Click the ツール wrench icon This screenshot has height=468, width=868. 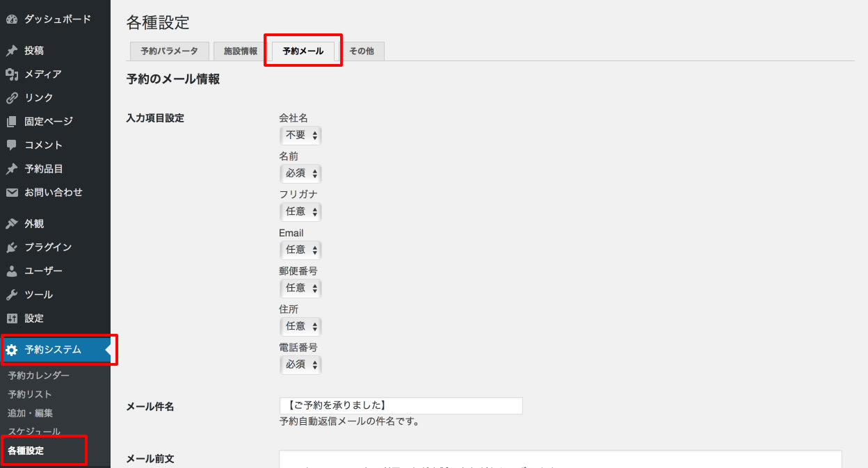[11, 295]
